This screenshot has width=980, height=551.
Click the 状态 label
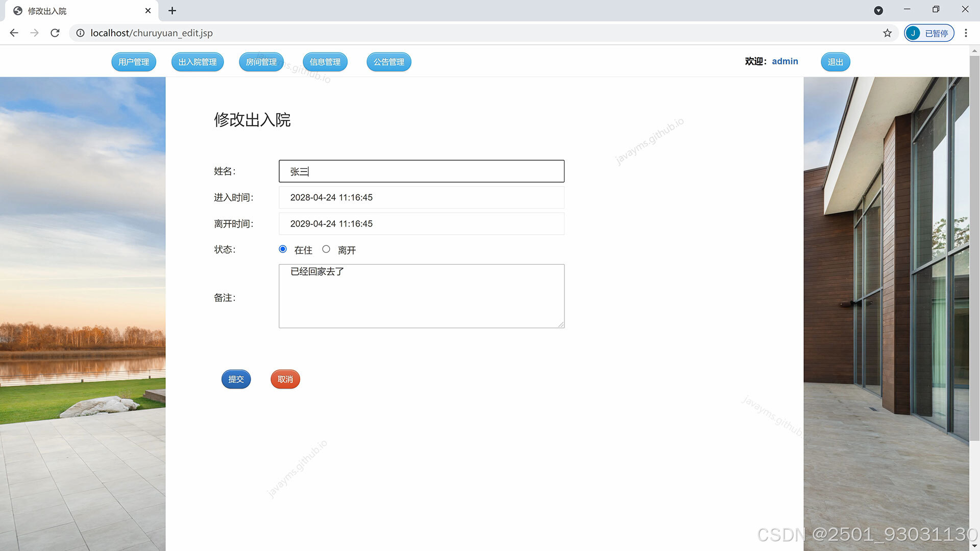tap(225, 249)
